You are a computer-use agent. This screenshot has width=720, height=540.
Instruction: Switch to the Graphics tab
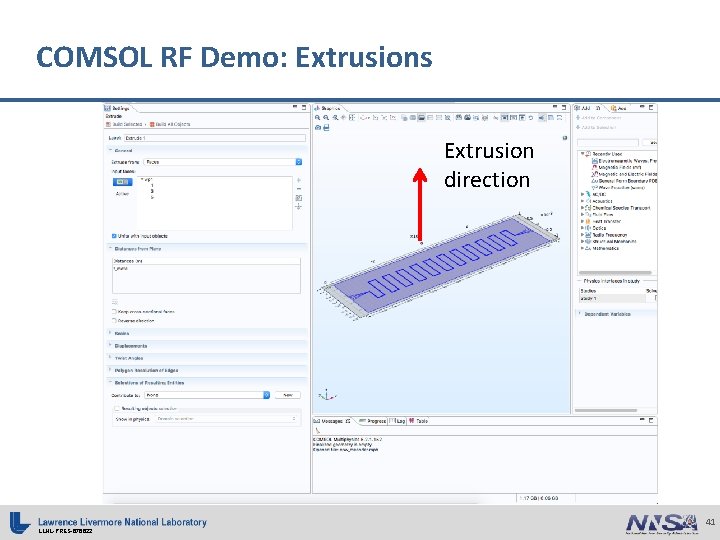(x=327, y=108)
